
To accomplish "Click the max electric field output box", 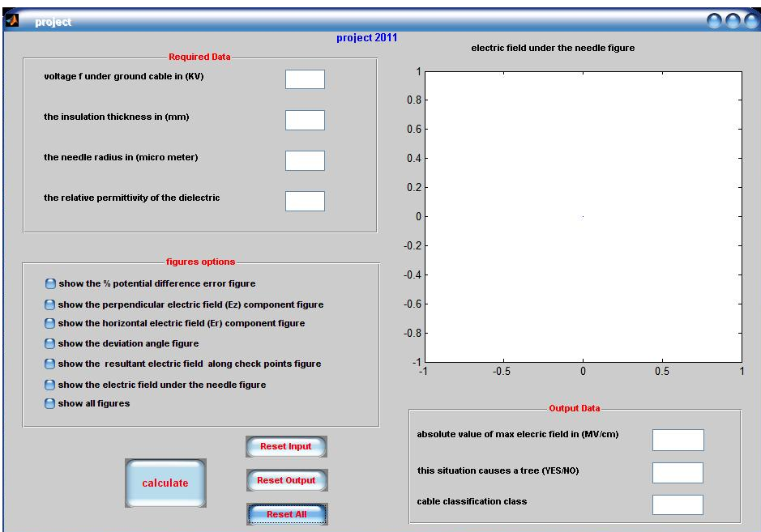I will click(x=678, y=440).
